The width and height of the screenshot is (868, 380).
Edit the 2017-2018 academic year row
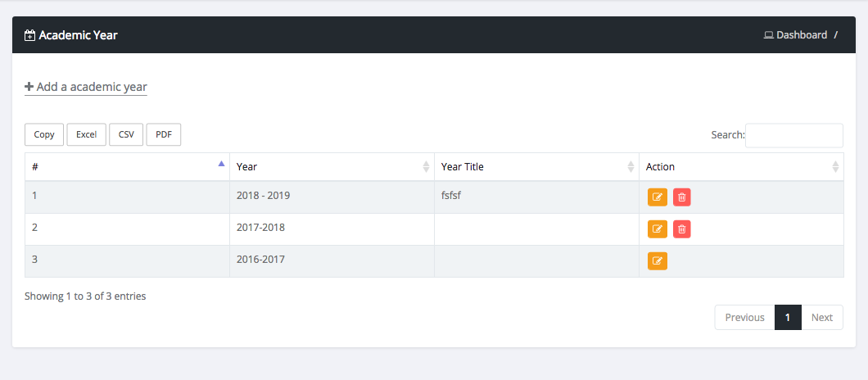[657, 229]
